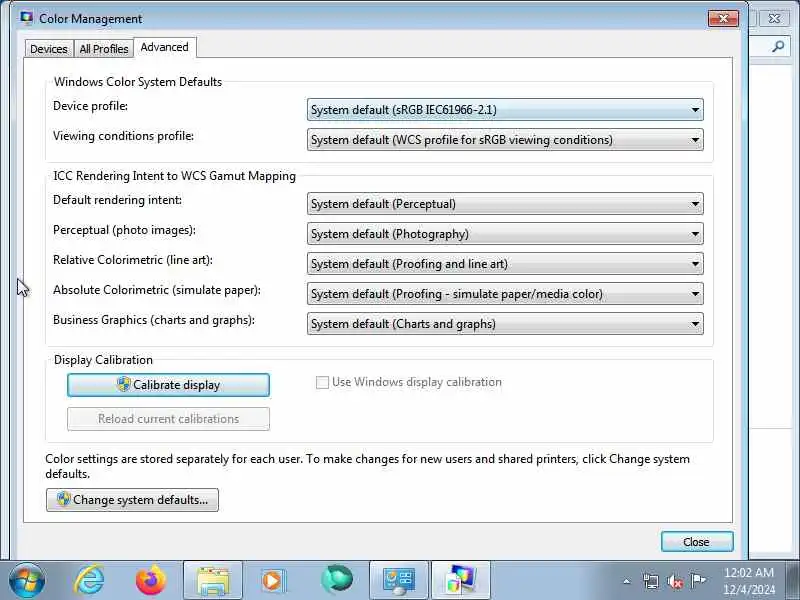Switch to the All Profiles tab
Image resolution: width=800 pixels, height=600 pixels.
tap(104, 49)
